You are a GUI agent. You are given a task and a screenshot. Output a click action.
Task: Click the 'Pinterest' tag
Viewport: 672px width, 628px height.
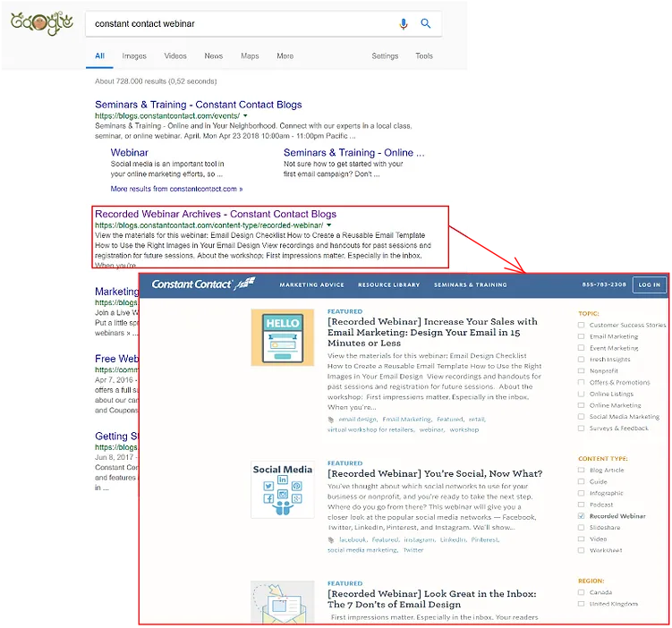coord(485,539)
